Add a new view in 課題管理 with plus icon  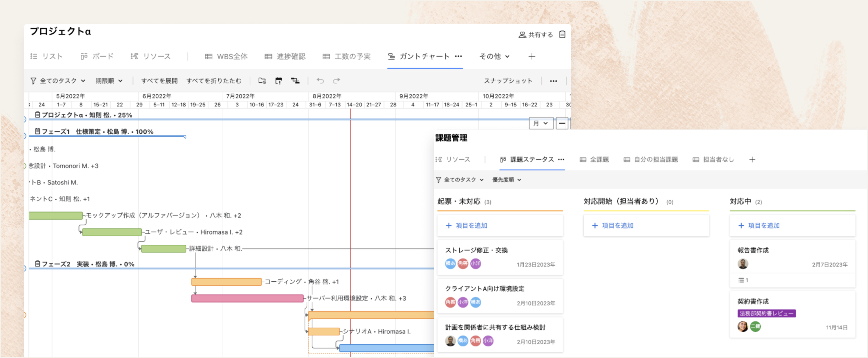pos(752,159)
